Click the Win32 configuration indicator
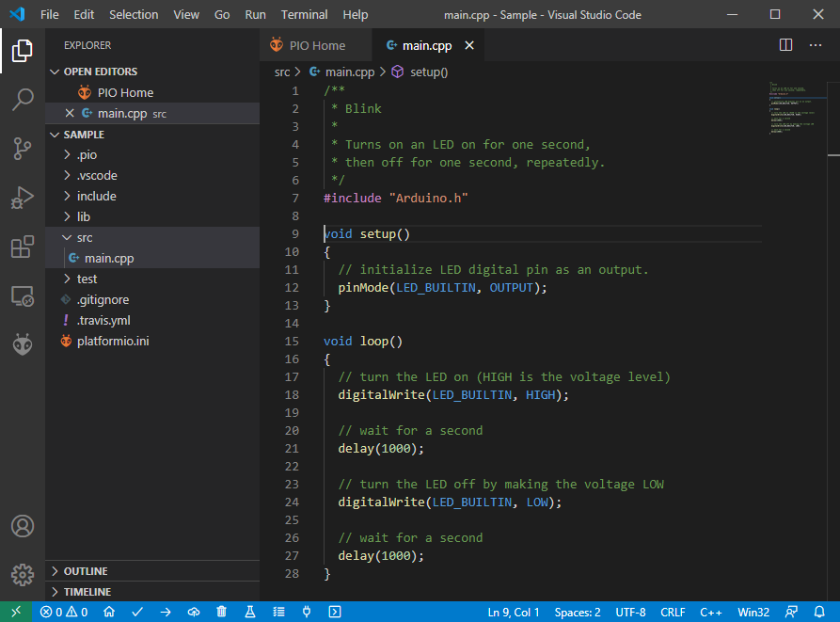This screenshot has width=840, height=622. click(x=753, y=612)
